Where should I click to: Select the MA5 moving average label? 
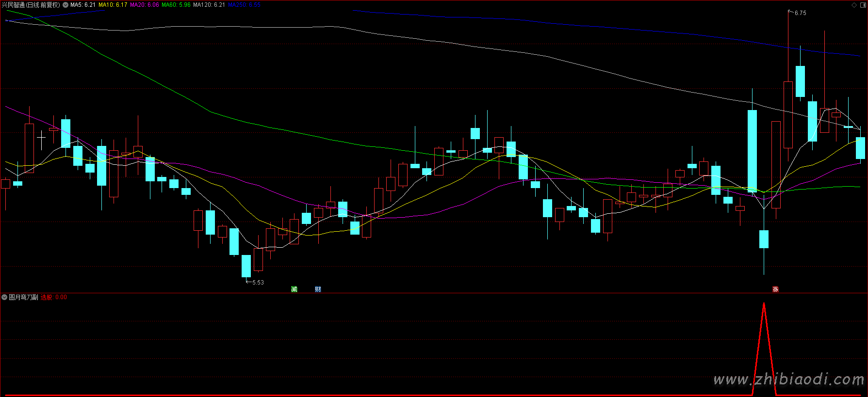[83, 5]
